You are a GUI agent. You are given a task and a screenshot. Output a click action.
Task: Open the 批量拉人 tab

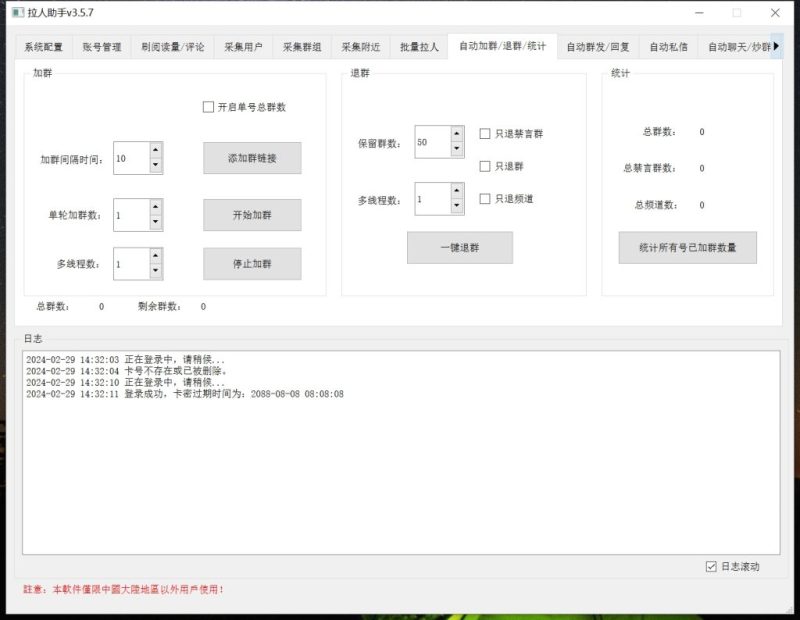pyautogui.click(x=421, y=45)
